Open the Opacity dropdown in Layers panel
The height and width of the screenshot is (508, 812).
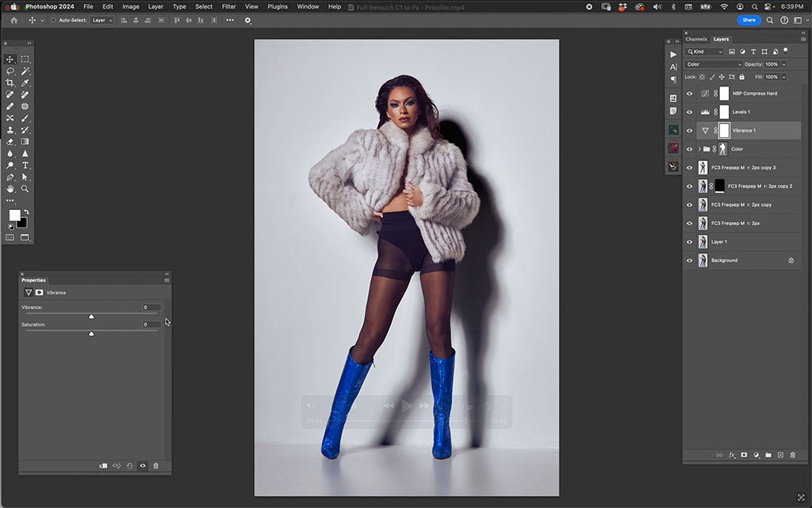tap(784, 64)
